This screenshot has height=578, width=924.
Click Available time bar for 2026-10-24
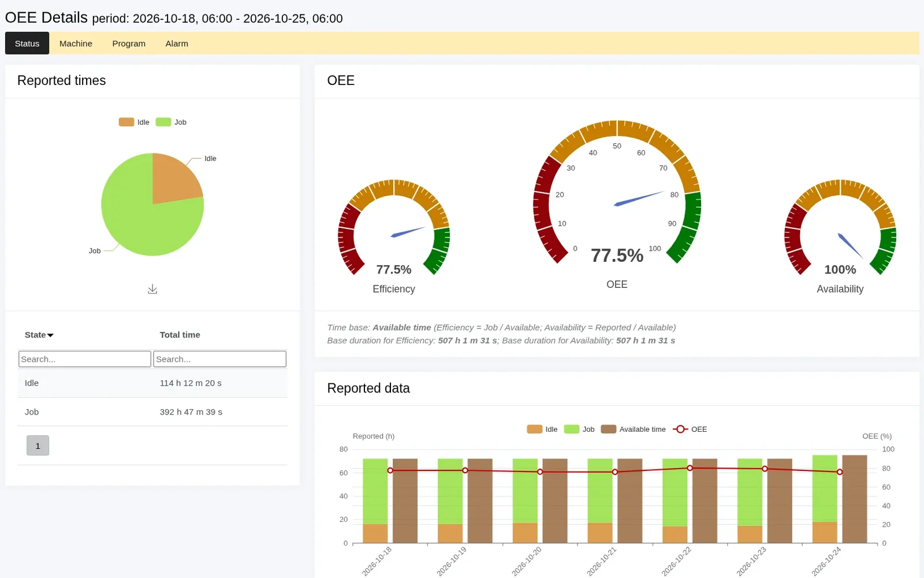(855, 499)
